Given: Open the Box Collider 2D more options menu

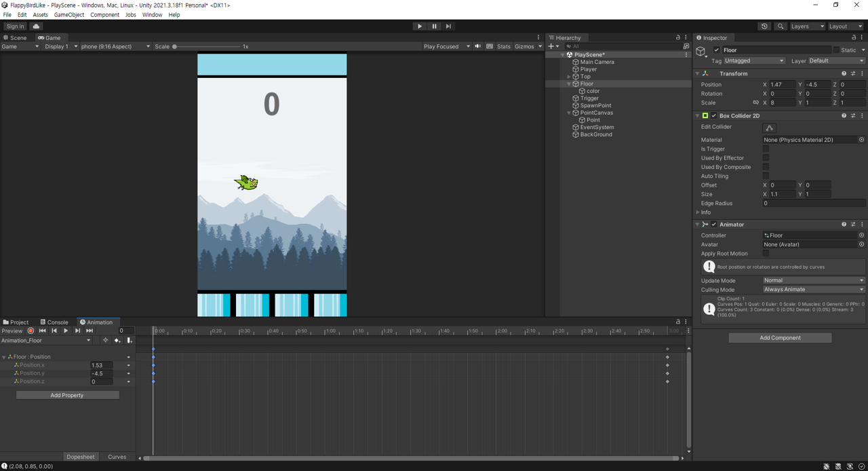Looking at the screenshot, I should [x=862, y=116].
